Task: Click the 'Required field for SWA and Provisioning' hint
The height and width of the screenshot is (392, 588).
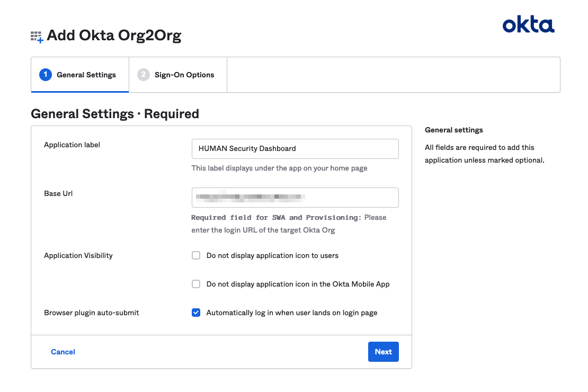Action: coord(276,218)
